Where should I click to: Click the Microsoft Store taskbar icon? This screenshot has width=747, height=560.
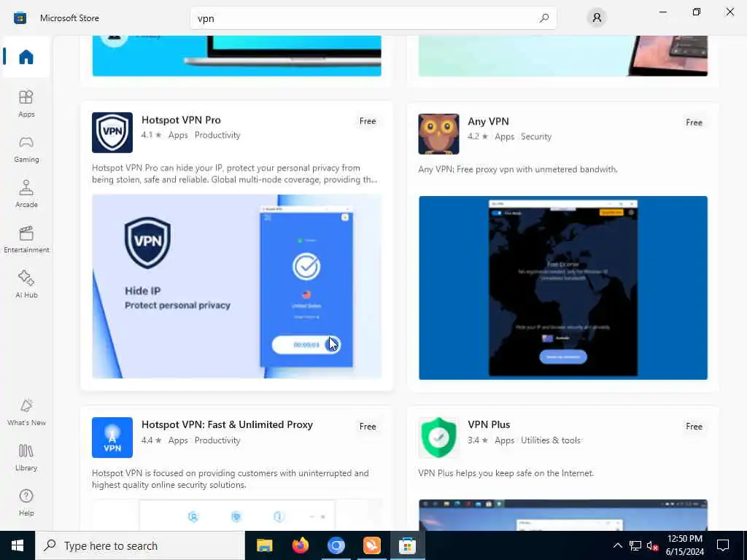pyautogui.click(x=407, y=545)
